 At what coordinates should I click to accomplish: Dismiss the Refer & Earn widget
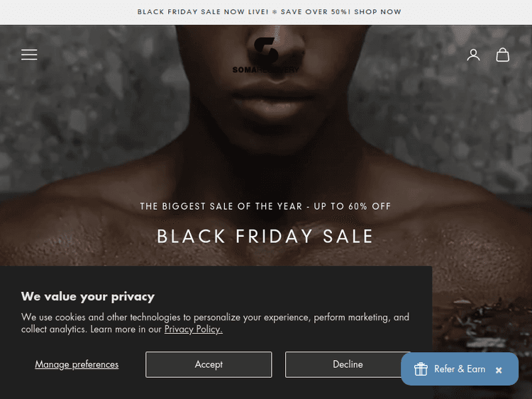499,370
